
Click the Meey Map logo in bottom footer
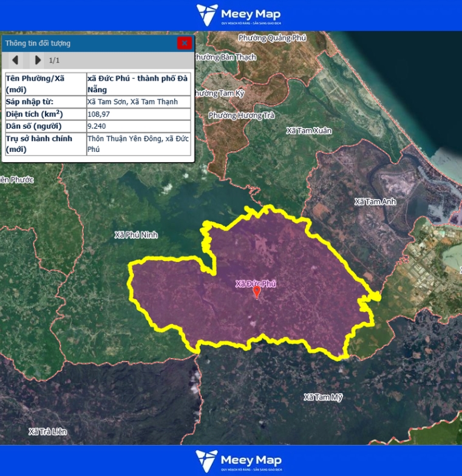(239, 461)
